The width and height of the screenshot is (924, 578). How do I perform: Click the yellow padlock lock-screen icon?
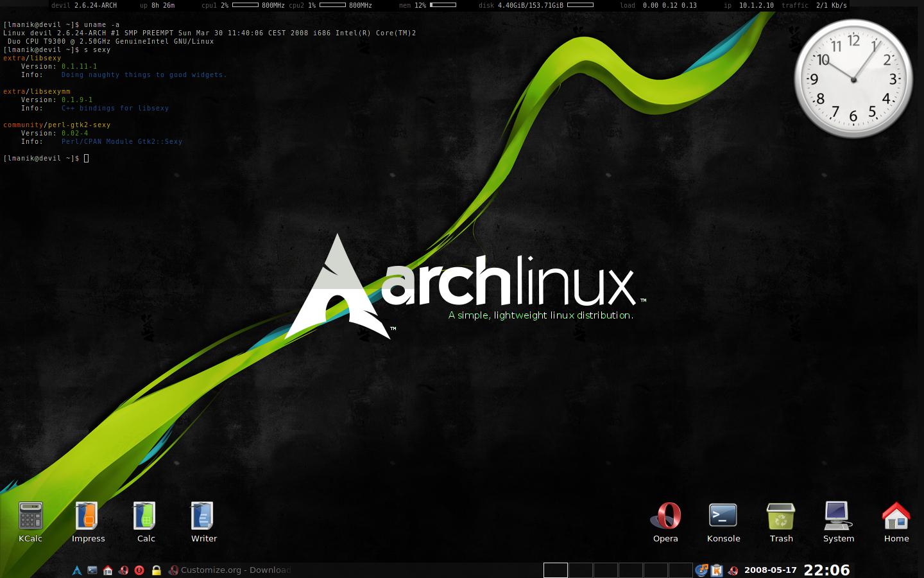tap(156, 570)
